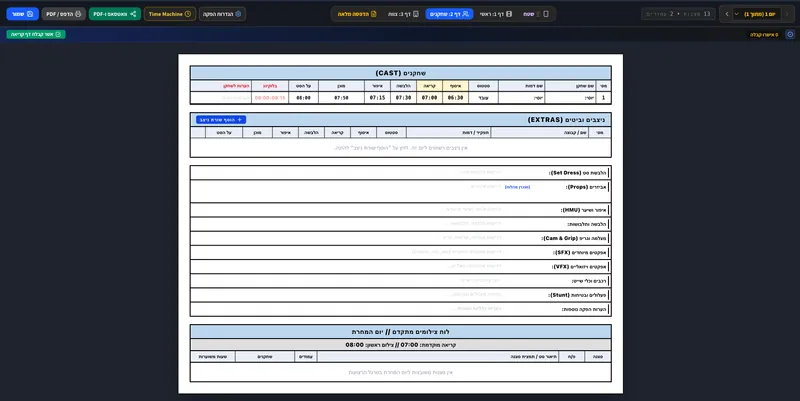Open the Day 1 of 1 dropdown

[756, 14]
